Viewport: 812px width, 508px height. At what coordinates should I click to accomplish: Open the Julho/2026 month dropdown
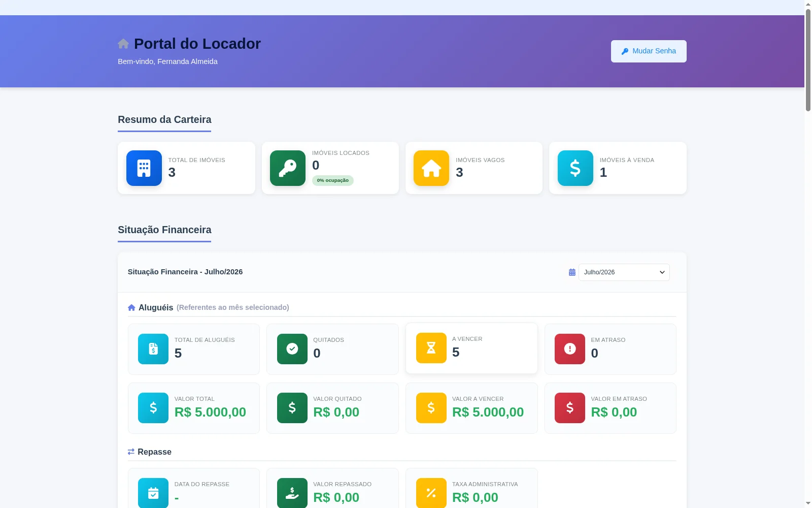pyautogui.click(x=624, y=272)
